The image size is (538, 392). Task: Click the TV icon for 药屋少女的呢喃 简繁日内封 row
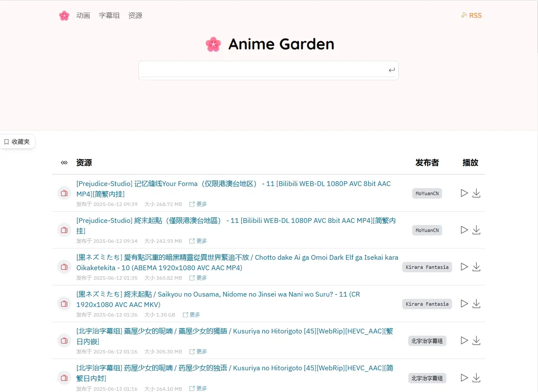64,377
